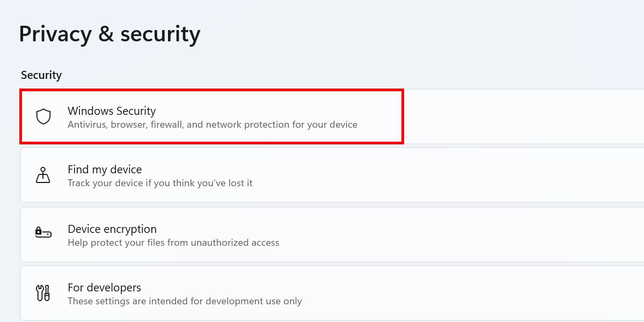
Task: Open For developers settings
Action: (x=215, y=293)
